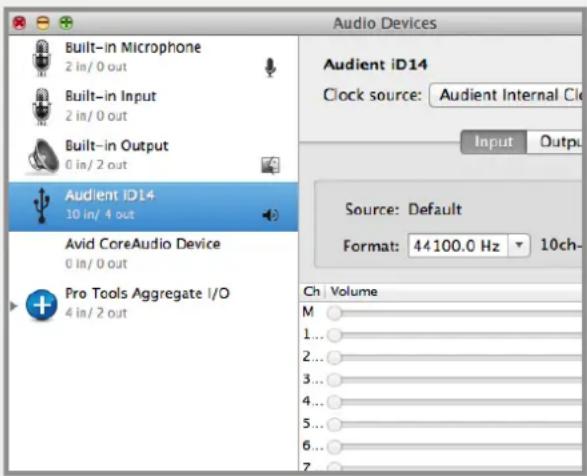Screen dimensions: 587x476
Task: Click the Built-in Microphone device icon
Action: [x=42, y=58]
